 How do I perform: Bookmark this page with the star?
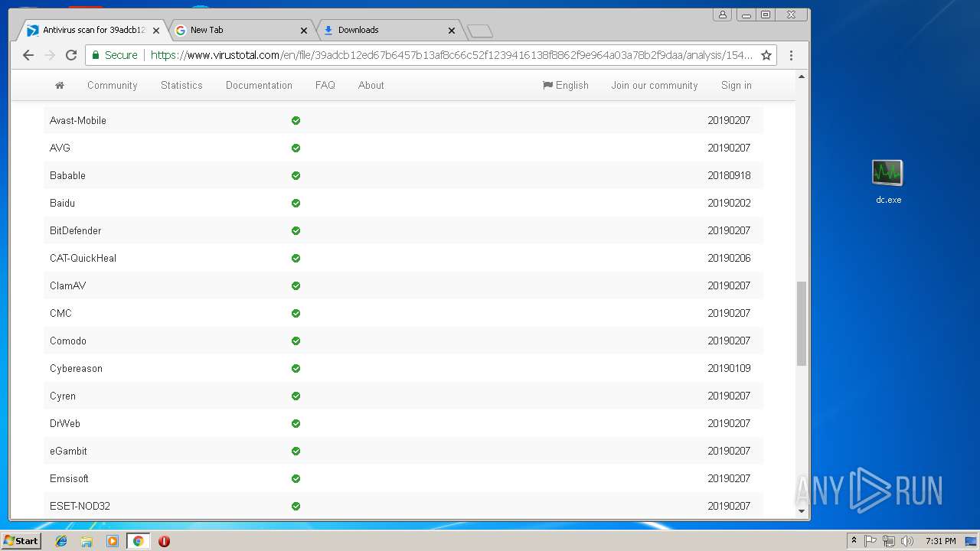766,55
